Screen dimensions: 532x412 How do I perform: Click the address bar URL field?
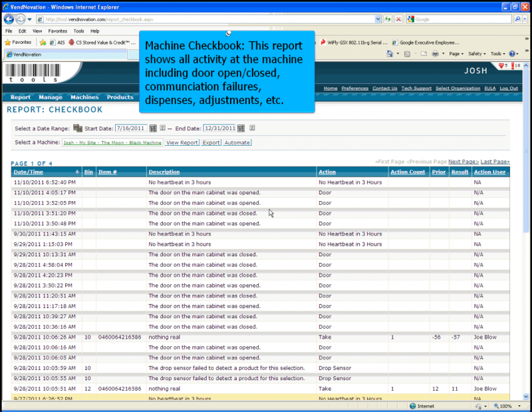point(205,19)
